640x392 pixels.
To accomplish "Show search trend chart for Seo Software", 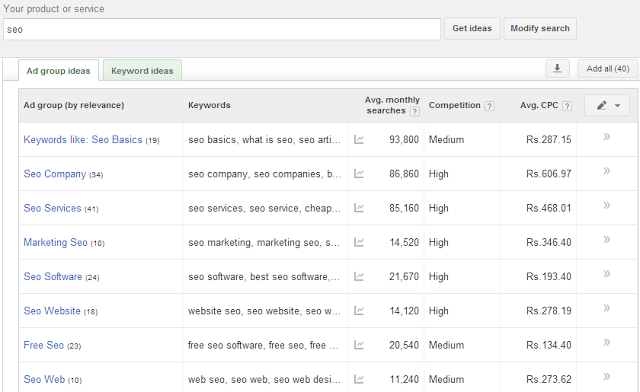I will click(359, 276).
